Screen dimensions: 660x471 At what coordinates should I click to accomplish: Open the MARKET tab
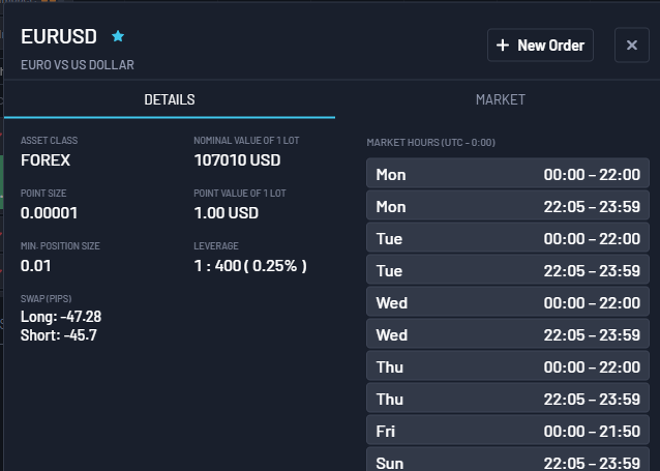click(x=500, y=100)
